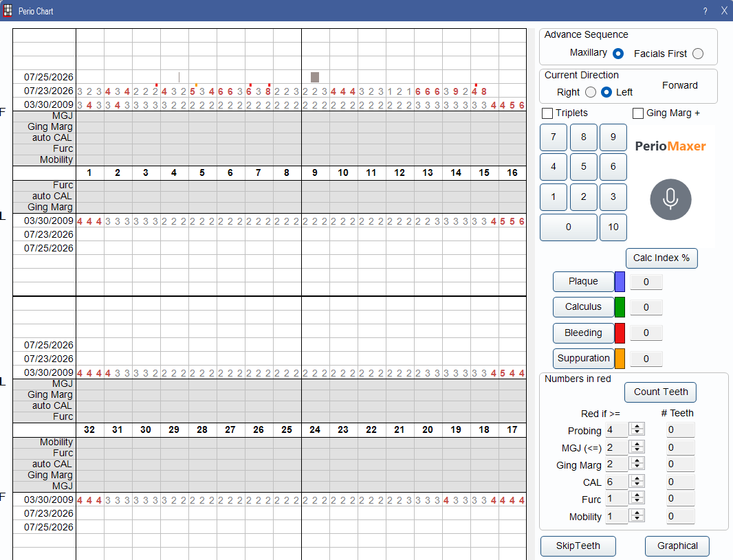Decrease the Probing threshold with the down arrow

click(x=637, y=432)
